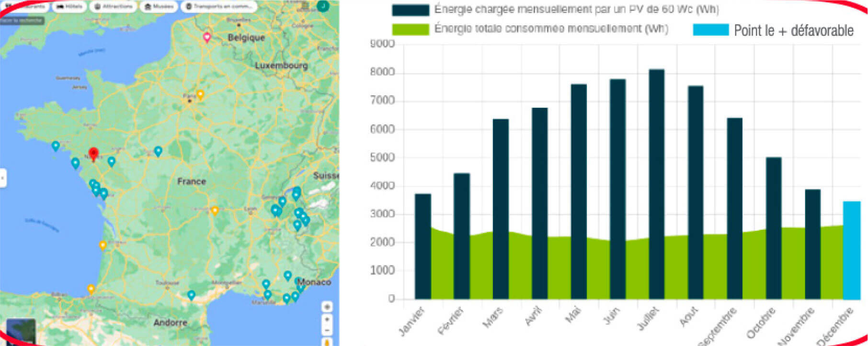Select the teal pin south of Toulouse

click(x=191, y=295)
